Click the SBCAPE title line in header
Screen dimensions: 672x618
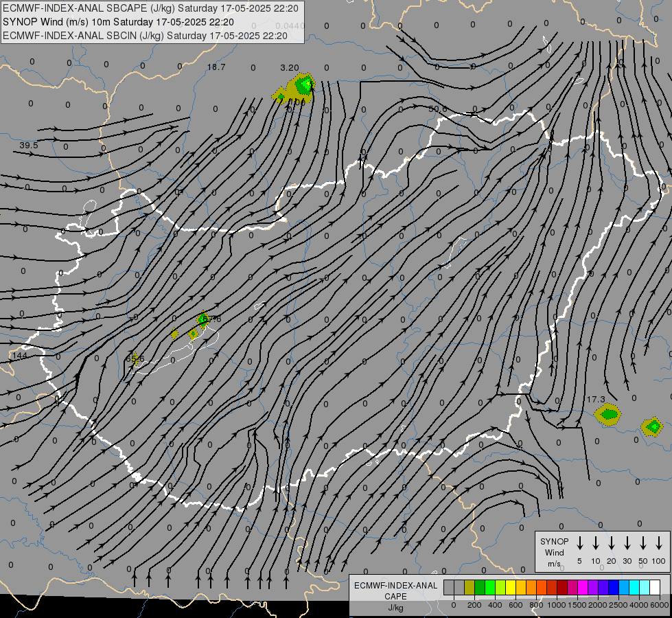coord(150,8)
